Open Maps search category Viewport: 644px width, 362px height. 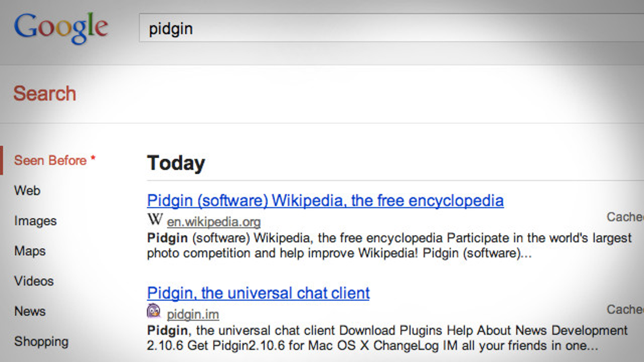[x=30, y=251]
